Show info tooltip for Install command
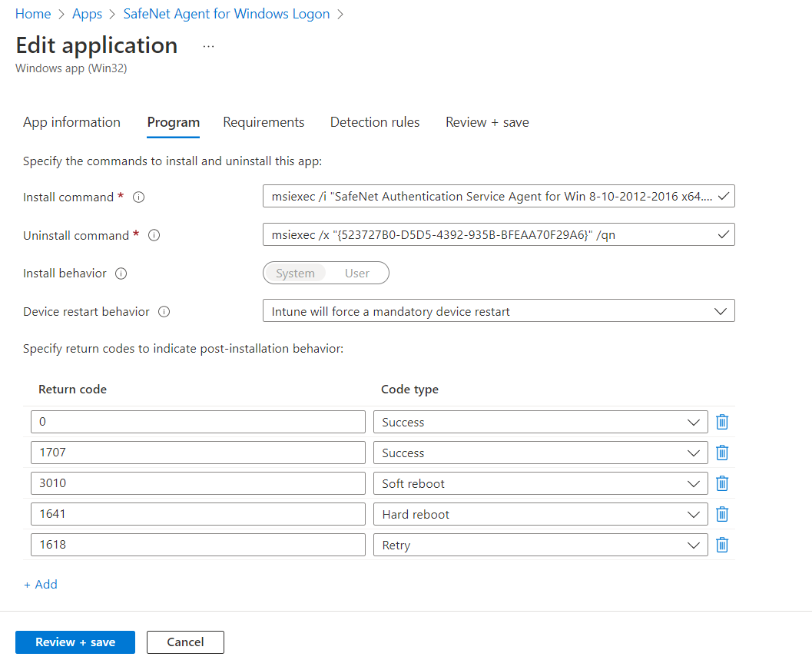Image resolution: width=812 pixels, height=660 pixels. (x=139, y=197)
